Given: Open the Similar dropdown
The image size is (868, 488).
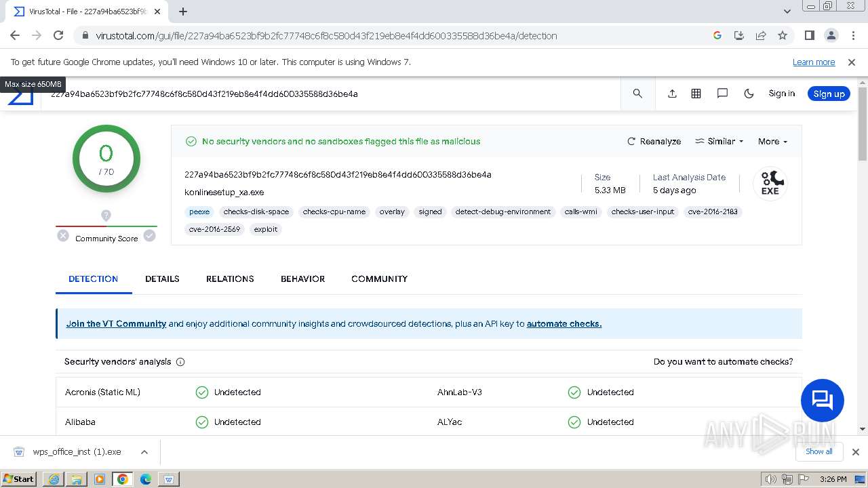Looking at the screenshot, I should point(719,142).
